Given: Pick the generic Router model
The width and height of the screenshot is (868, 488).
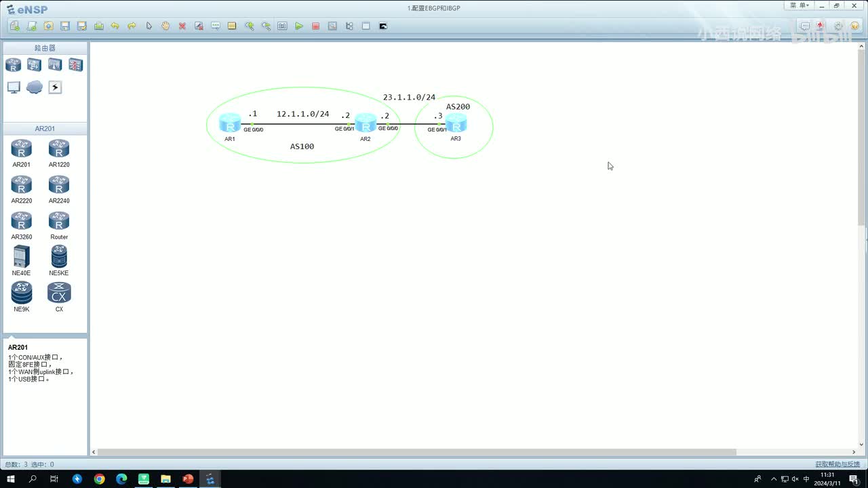Looking at the screenshot, I should [59, 226].
